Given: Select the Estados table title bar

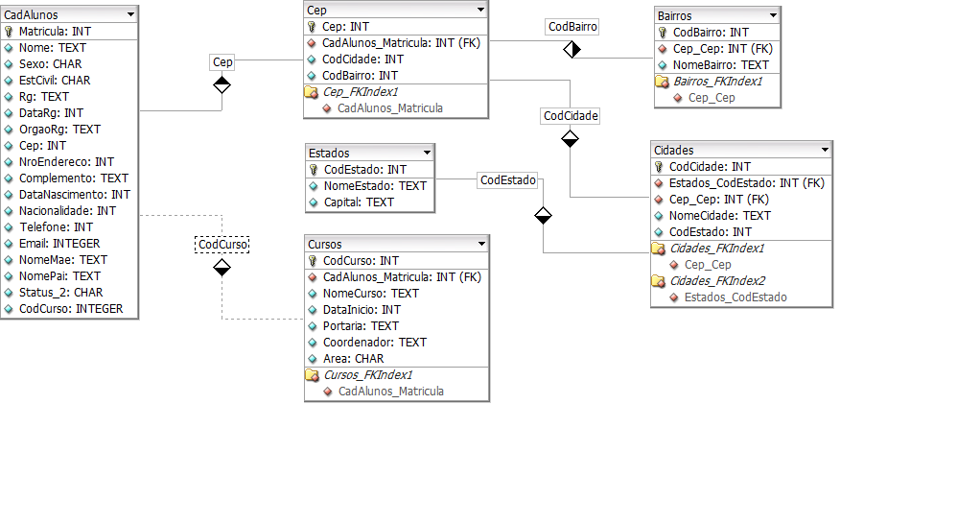Looking at the screenshot, I should click(x=364, y=153).
